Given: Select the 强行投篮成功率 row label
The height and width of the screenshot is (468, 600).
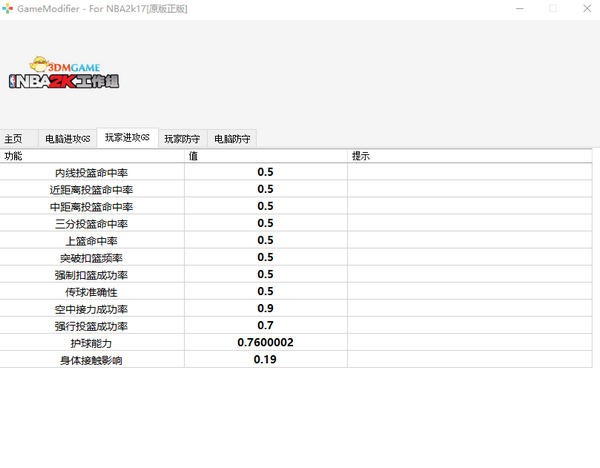Looking at the screenshot, I should click(x=91, y=326).
